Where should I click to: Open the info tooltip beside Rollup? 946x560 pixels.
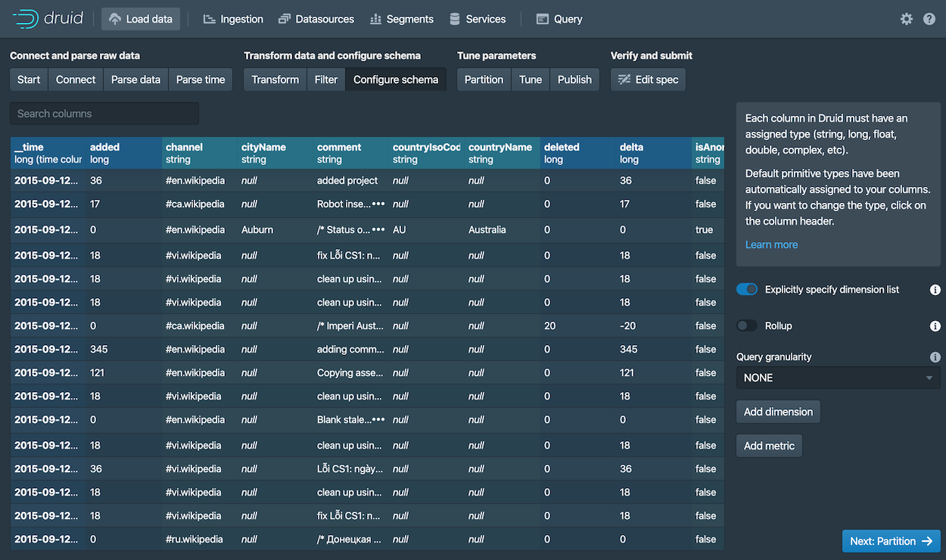click(x=935, y=326)
